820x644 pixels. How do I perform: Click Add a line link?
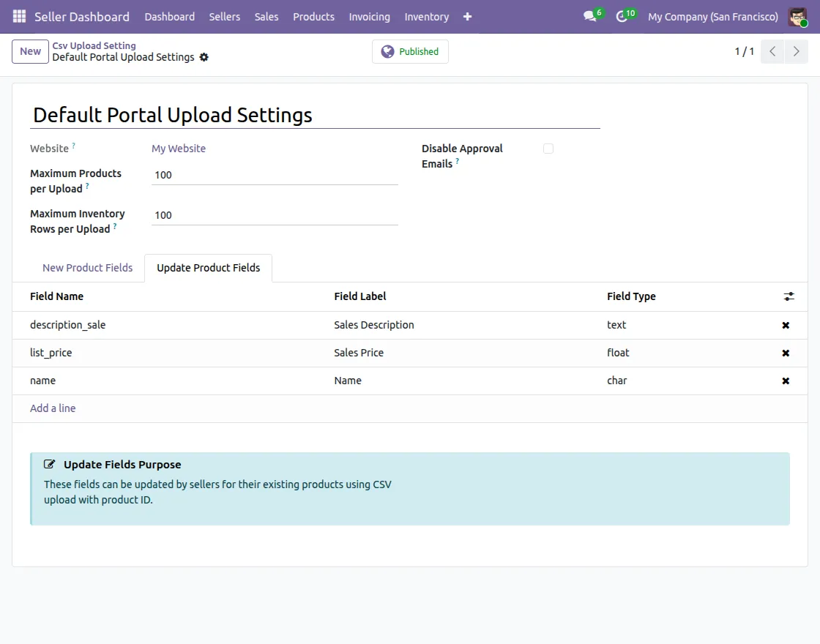(52, 408)
